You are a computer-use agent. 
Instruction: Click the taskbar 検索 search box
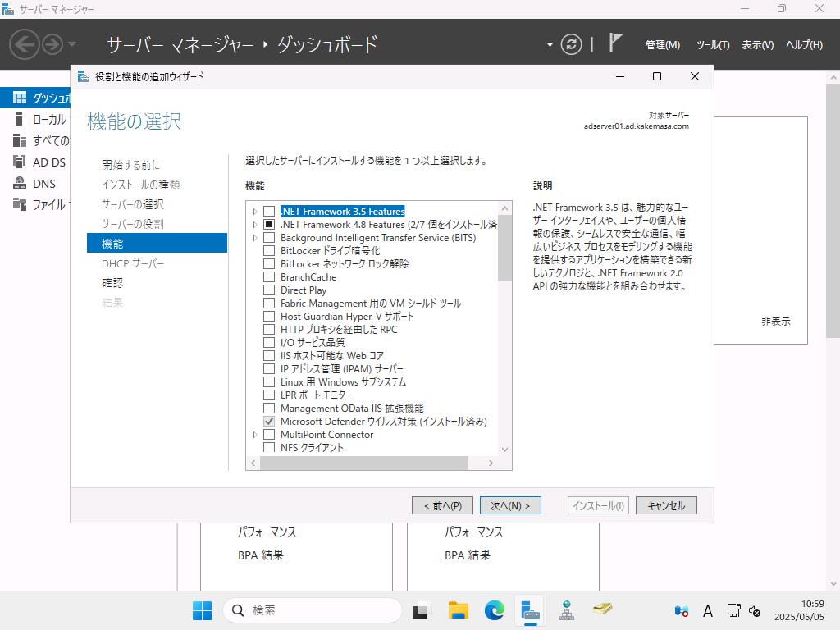tap(313, 610)
